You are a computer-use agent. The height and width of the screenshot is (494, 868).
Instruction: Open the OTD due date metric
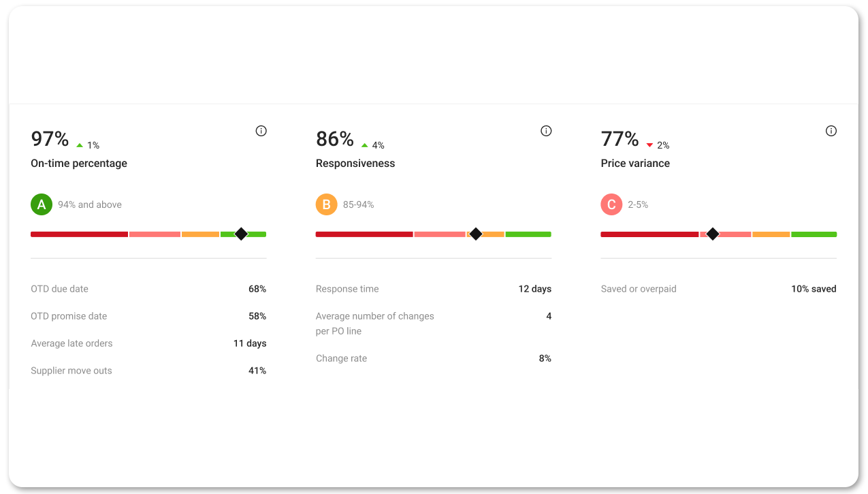click(59, 288)
